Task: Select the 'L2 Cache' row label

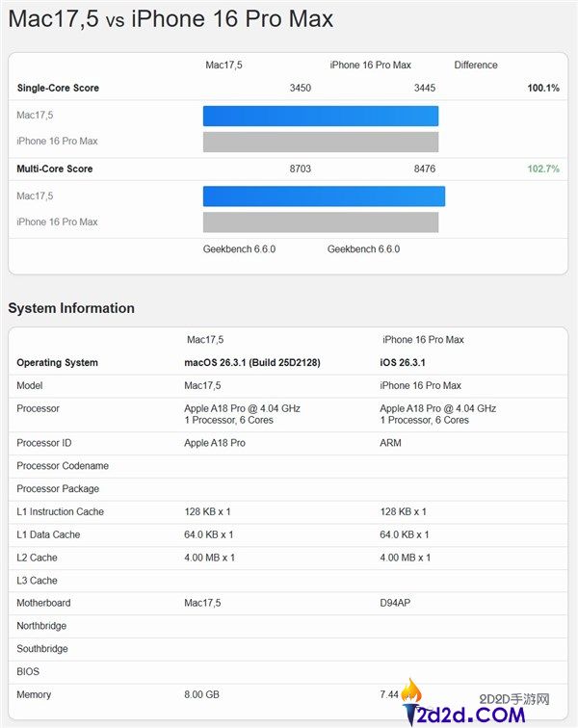Action: click(38, 558)
